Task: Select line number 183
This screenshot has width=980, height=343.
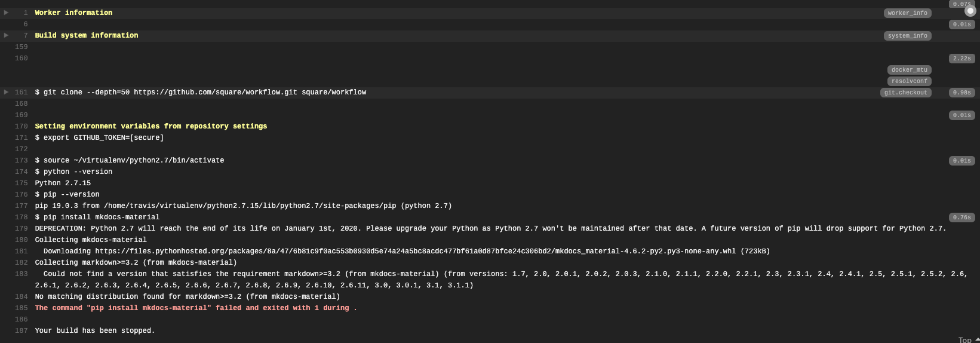Action: point(21,274)
